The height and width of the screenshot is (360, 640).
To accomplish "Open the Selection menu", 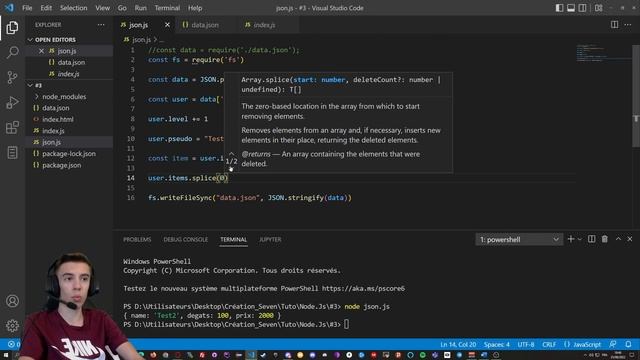I will point(73,8).
